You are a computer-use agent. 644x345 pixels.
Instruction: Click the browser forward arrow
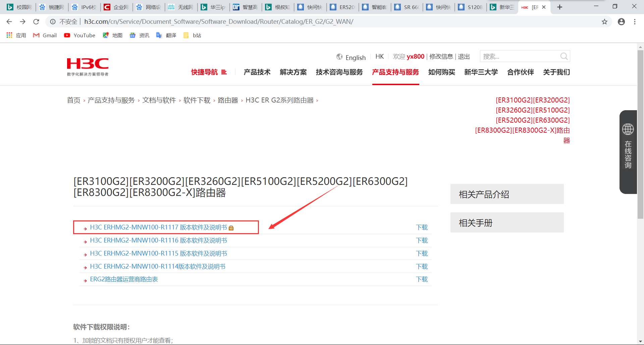[x=22, y=22]
